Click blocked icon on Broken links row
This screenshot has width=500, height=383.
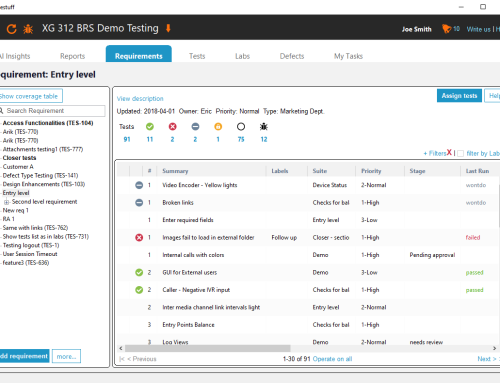[x=139, y=203]
